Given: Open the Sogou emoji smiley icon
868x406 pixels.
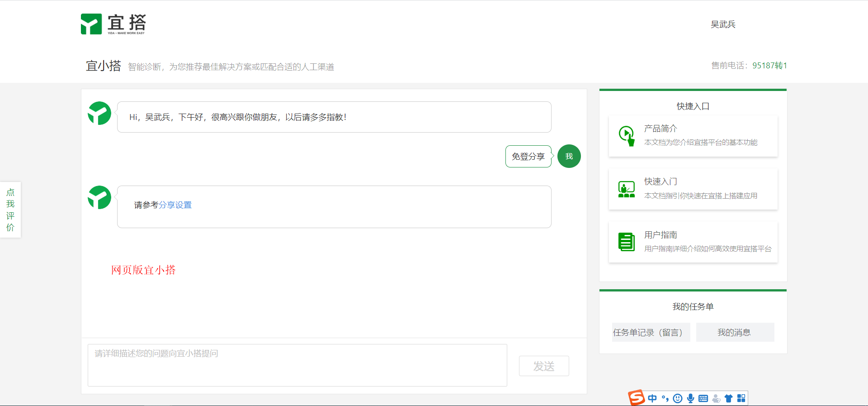Looking at the screenshot, I should click(678, 398).
